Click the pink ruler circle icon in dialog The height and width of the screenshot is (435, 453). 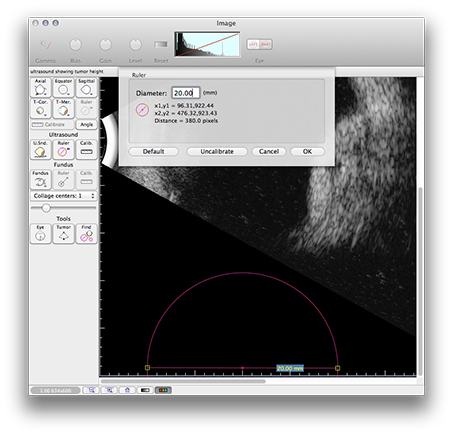(142, 110)
